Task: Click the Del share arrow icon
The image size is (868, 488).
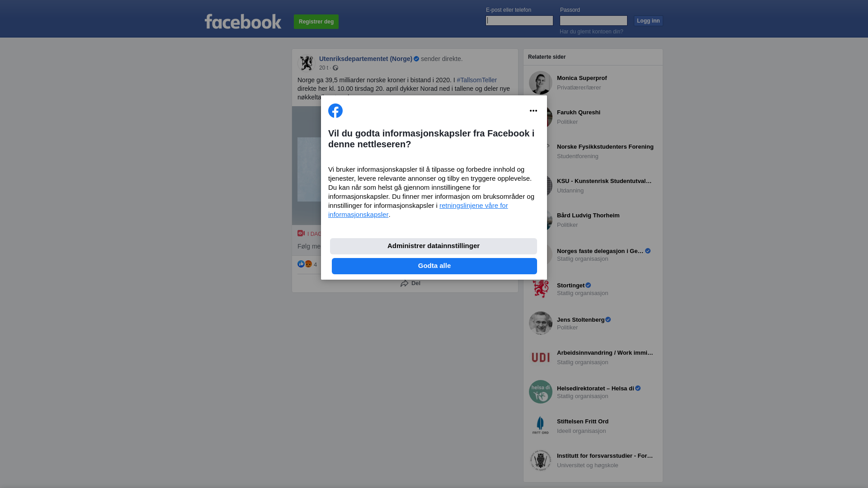Action: (405, 283)
